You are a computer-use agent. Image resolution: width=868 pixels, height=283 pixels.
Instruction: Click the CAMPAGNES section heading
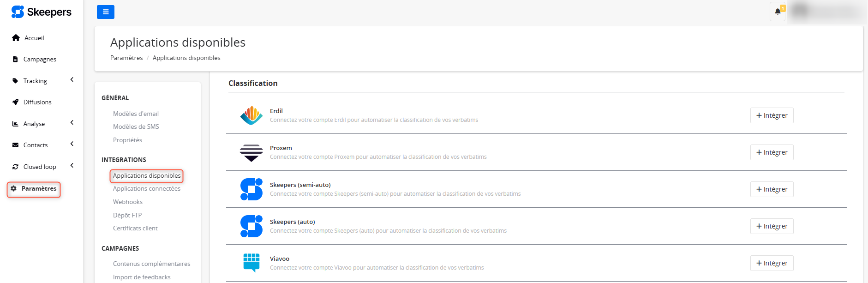pyautogui.click(x=120, y=248)
